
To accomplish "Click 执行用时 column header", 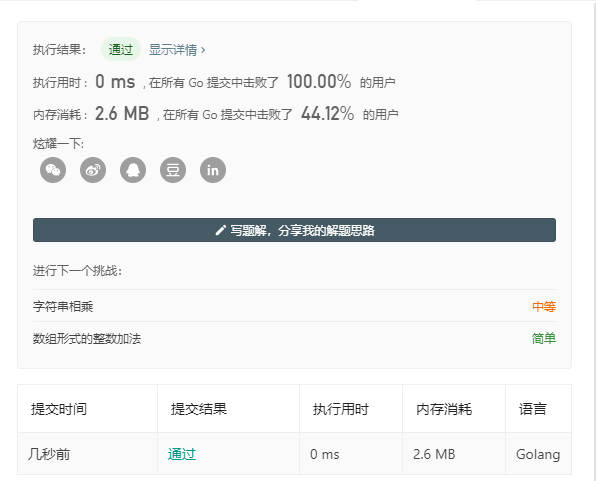I will tap(341, 409).
